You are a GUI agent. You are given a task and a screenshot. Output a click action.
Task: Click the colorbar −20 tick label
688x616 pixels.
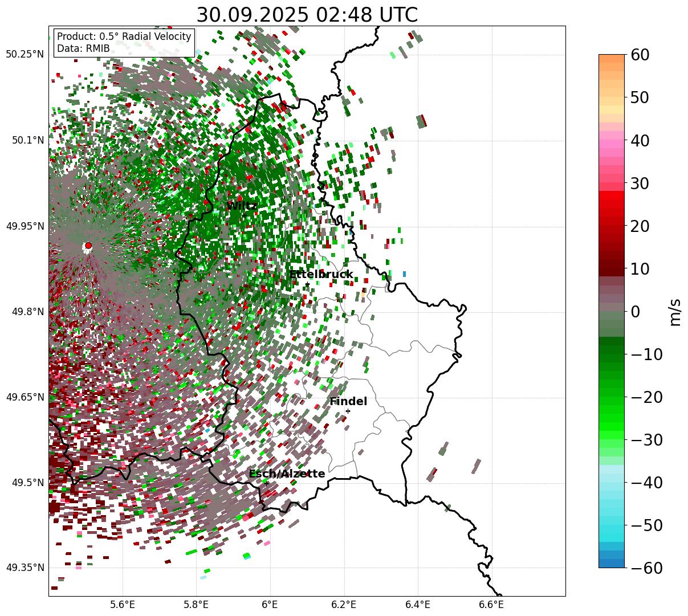tap(646, 397)
